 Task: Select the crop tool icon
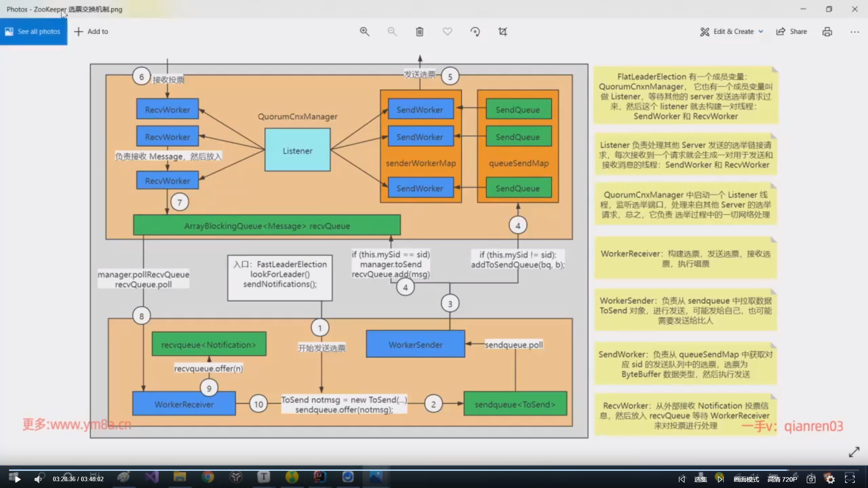coord(503,32)
